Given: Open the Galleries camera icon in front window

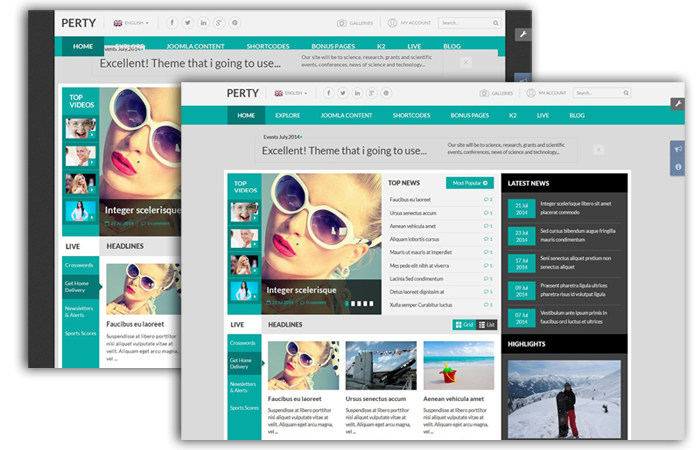Looking at the screenshot, I should [482, 93].
